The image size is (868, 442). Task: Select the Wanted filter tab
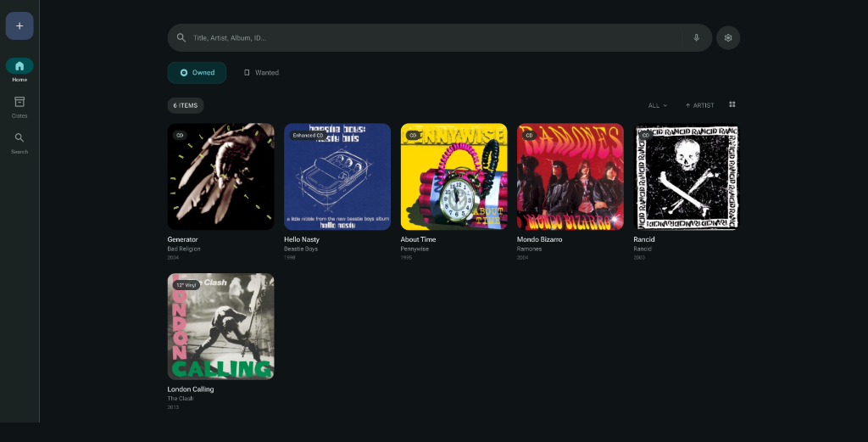tap(261, 73)
